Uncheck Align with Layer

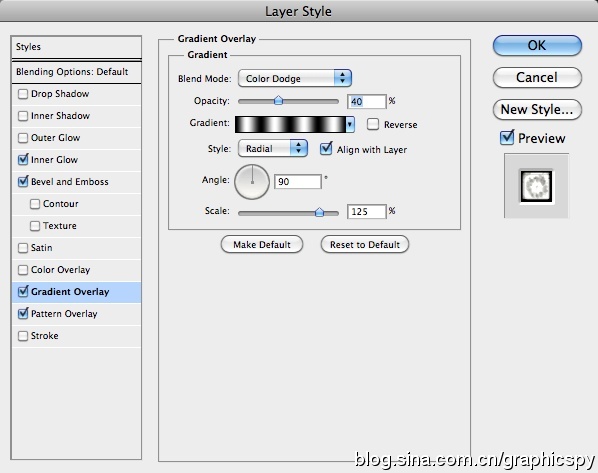pos(326,149)
